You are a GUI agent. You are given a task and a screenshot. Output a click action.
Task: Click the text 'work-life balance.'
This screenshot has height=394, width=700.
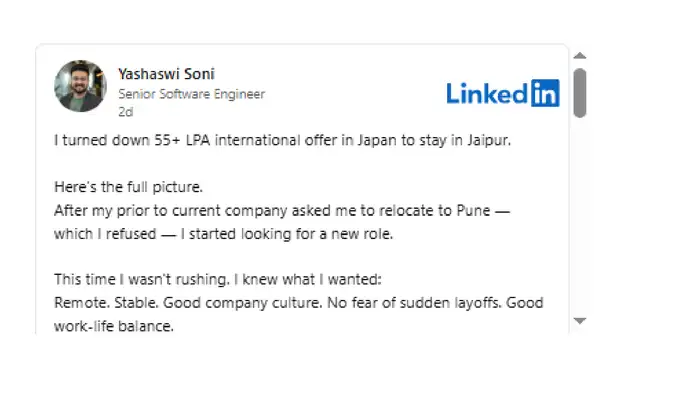(114, 326)
